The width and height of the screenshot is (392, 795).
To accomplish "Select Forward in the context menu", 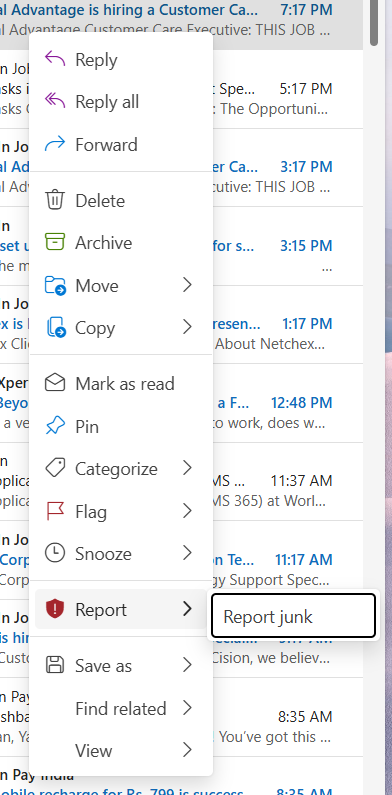I will (x=121, y=144).
